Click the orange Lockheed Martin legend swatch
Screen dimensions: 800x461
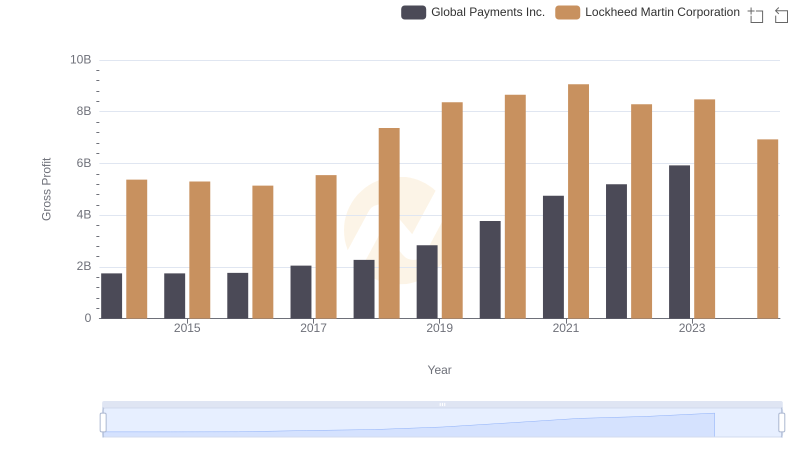click(567, 12)
